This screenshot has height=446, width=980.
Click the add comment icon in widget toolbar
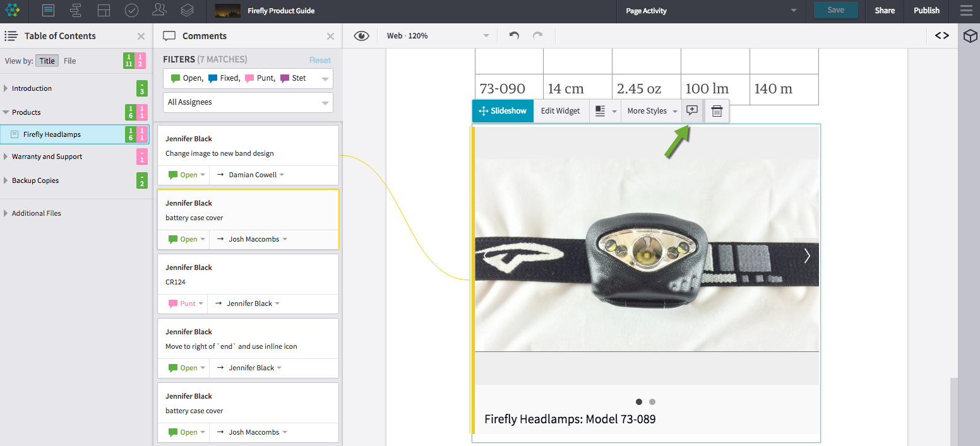[692, 110]
